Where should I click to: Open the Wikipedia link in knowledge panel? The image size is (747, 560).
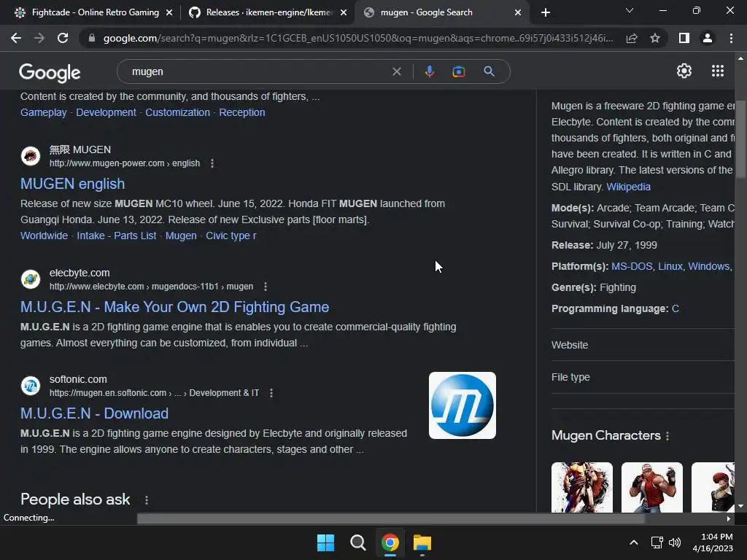(628, 187)
